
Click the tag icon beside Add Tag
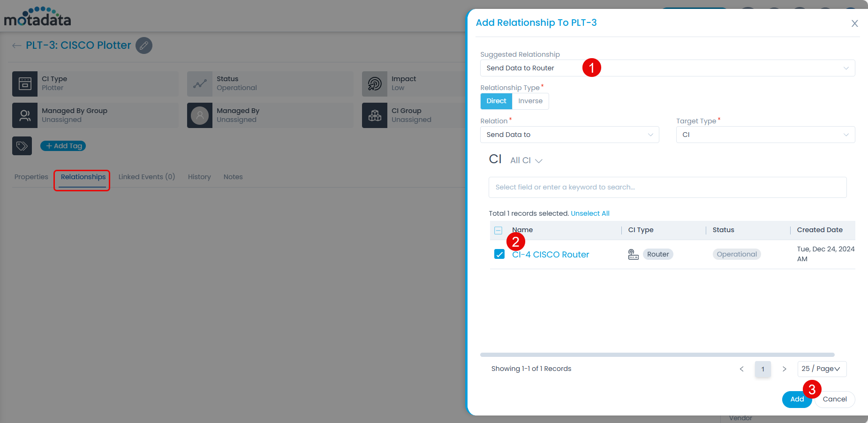click(22, 146)
